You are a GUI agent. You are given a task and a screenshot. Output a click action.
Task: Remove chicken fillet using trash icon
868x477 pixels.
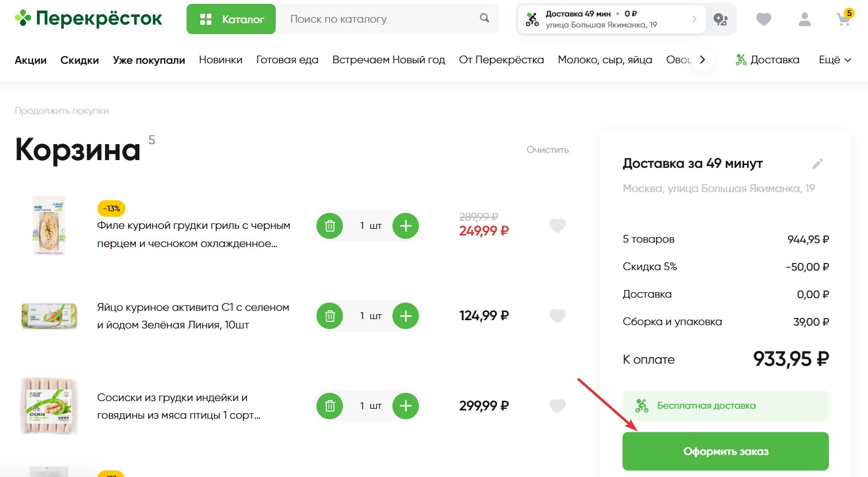tap(330, 226)
